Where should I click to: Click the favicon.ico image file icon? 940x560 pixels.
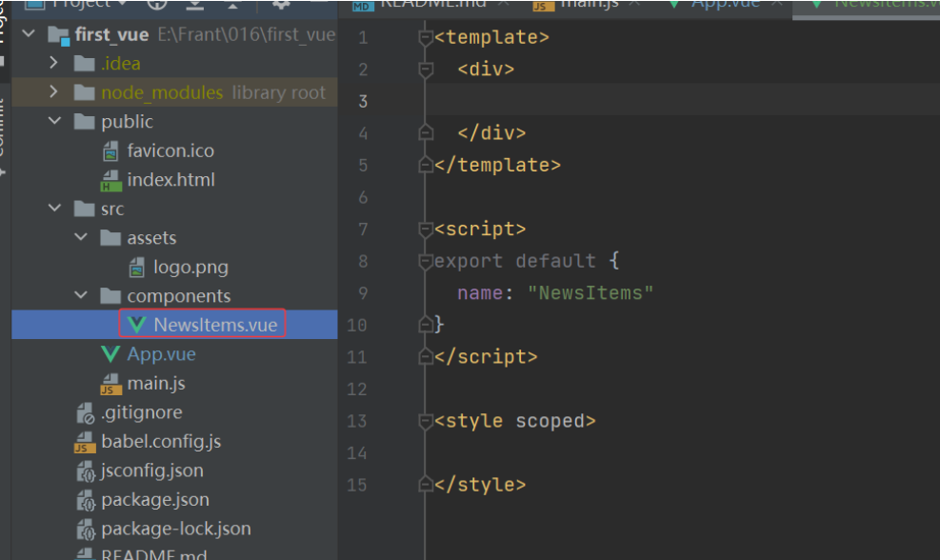click(x=110, y=151)
